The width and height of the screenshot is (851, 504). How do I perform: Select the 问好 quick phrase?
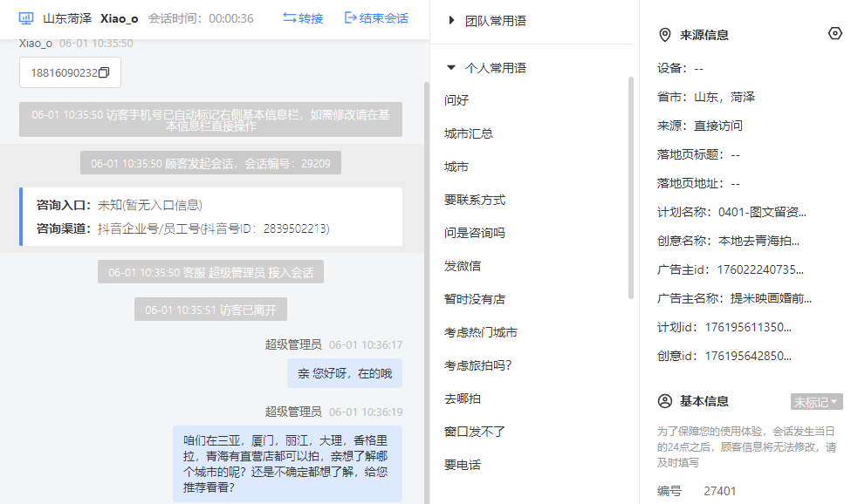[x=456, y=100]
